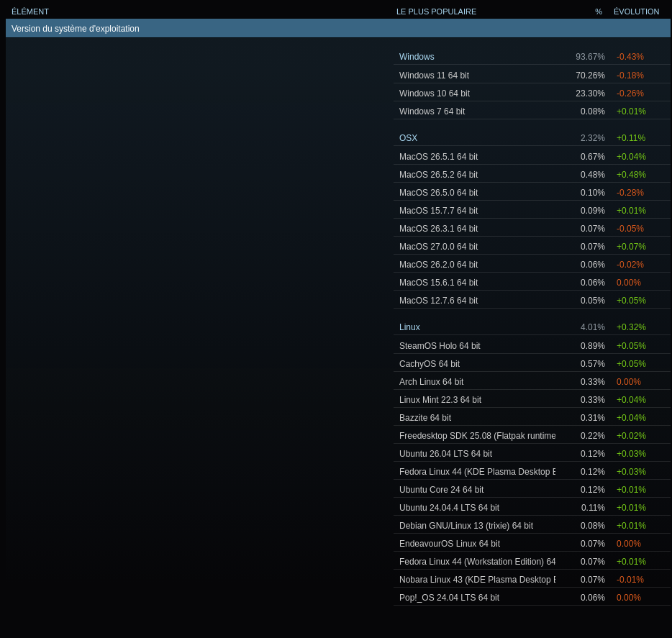Collapse the Version du système d'exploitation section header
This screenshot has height=638, width=672.
pos(337,28)
